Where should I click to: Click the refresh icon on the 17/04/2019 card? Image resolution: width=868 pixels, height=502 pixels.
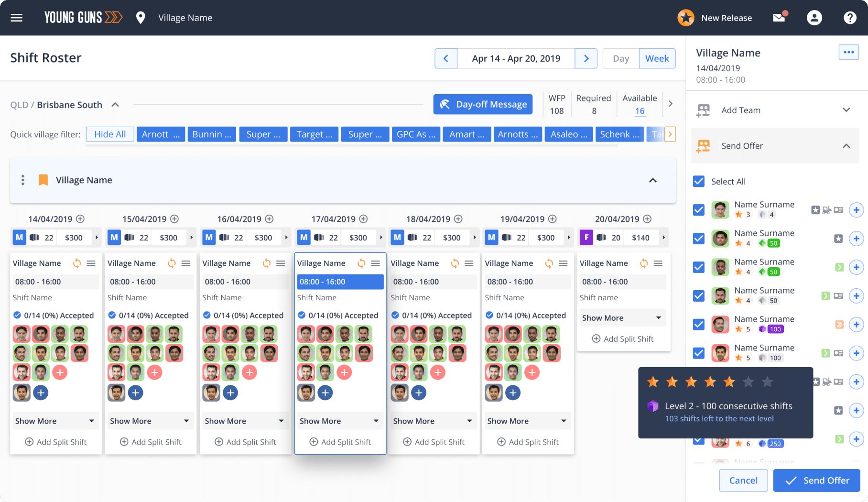click(362, 263)
